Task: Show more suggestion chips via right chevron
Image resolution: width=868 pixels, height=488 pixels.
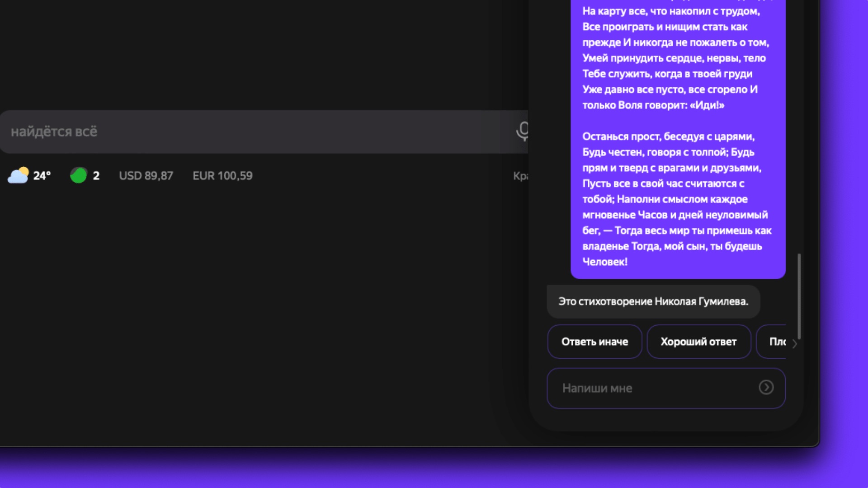Action: 794,343
